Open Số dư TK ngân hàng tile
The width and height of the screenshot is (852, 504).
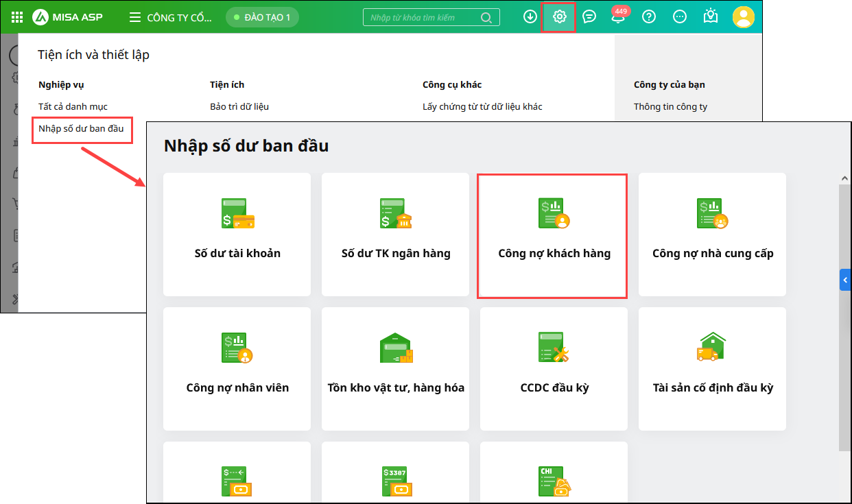click(395, 235)
